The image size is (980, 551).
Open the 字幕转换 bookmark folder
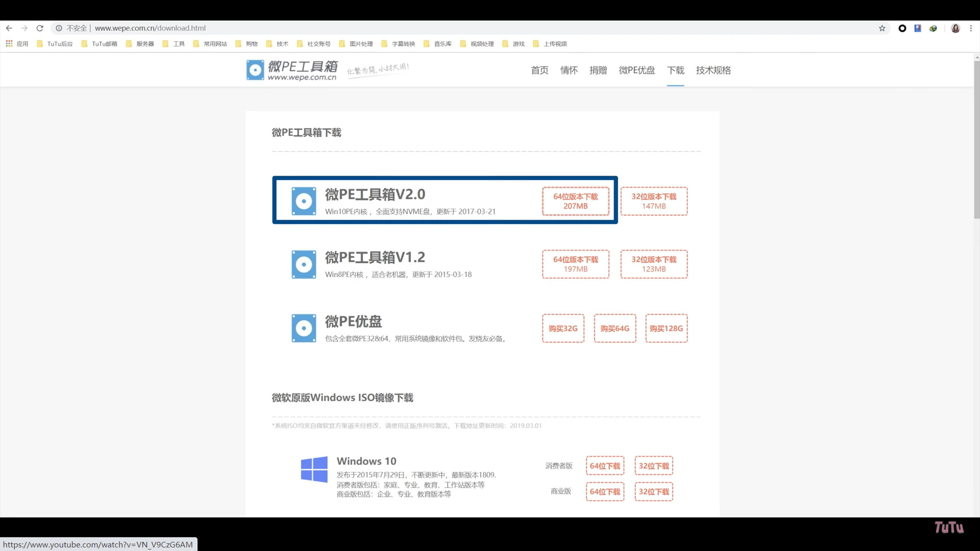[398, 44]
